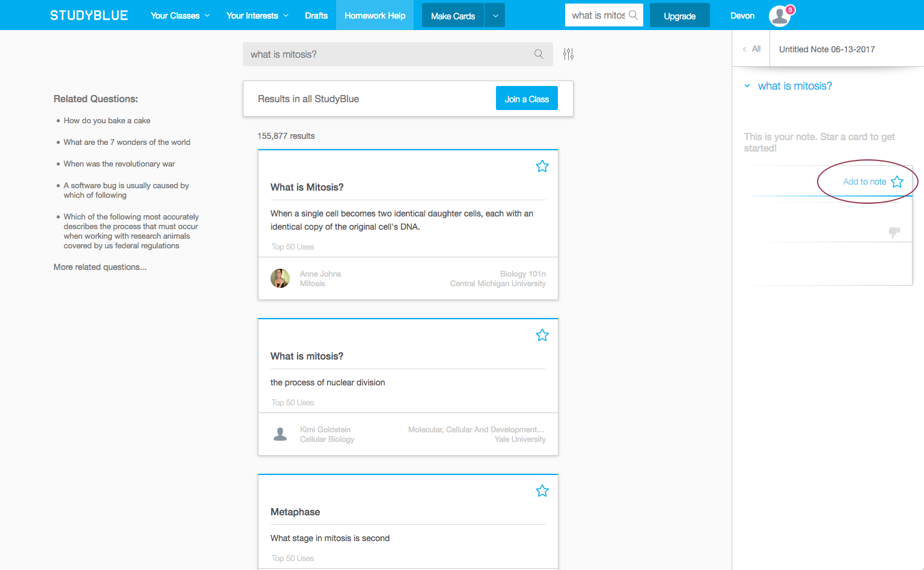
Task: Open 'When was the revolutionary war' question
Action: click(x=119, y=164)
